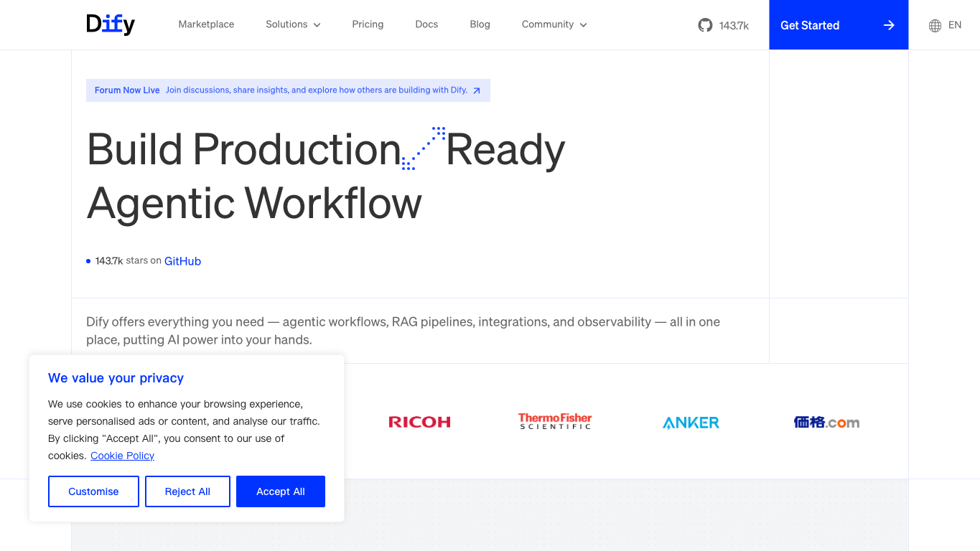980x551 pixels.
Task: Expand the Community dropdown chevron
Action: (583, 25)
